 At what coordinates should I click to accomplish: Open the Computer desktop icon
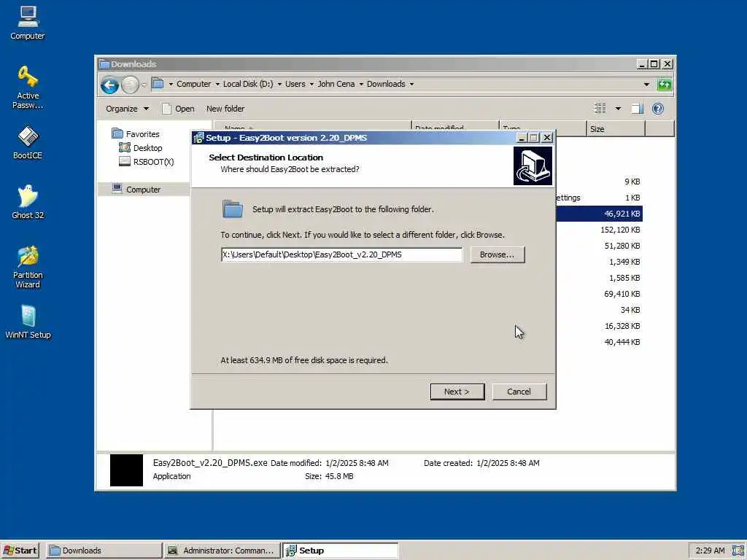point(28,23)
